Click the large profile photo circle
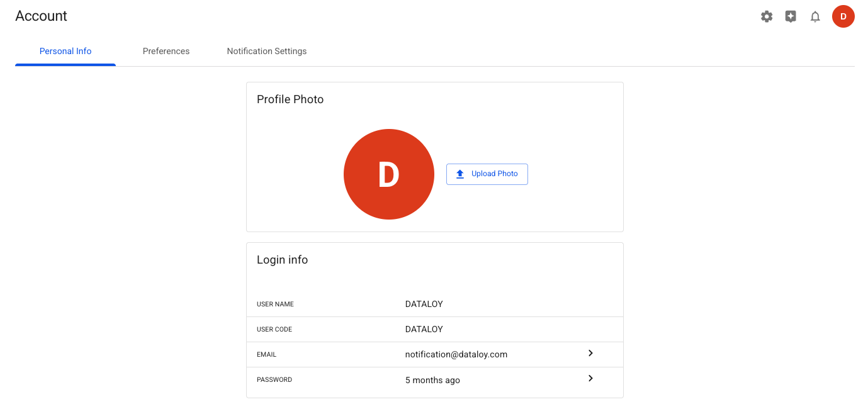868x419 pixels. pos(389,174)
